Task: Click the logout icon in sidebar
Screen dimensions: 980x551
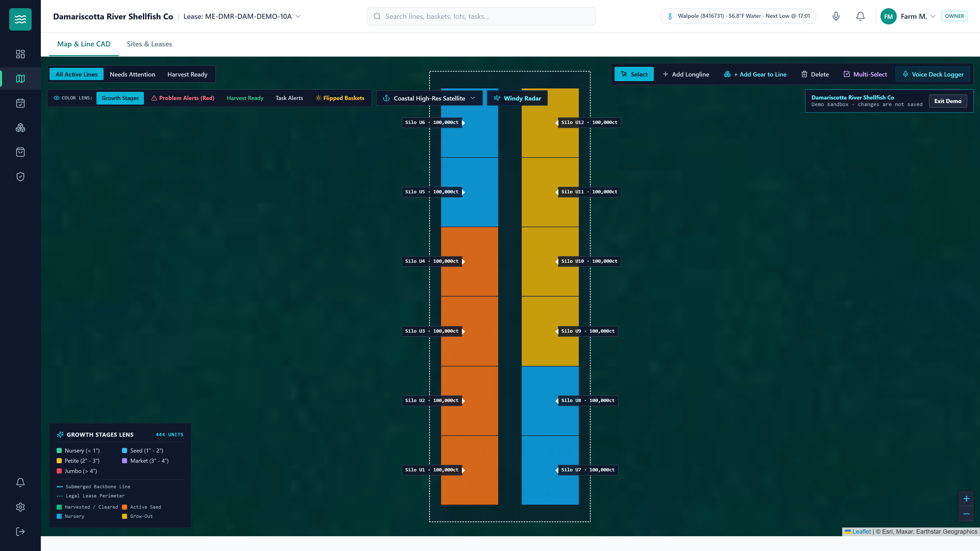Action: click(x=20, y=532)
